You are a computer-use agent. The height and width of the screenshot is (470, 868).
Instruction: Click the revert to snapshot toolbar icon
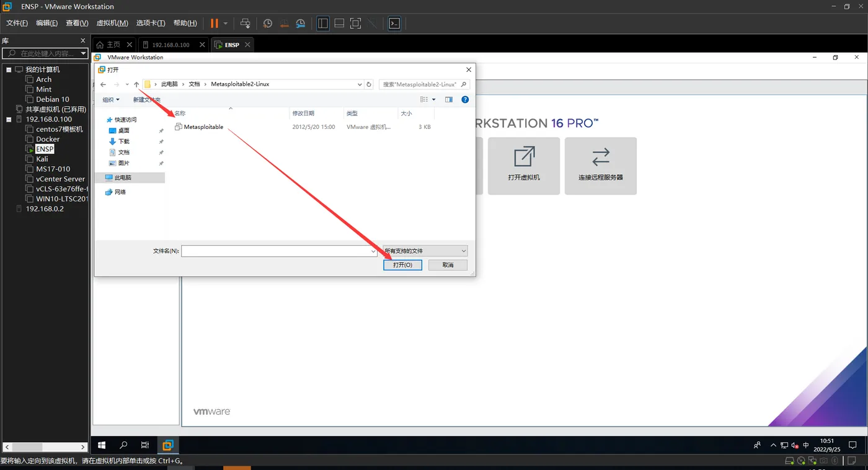(284, 24)
